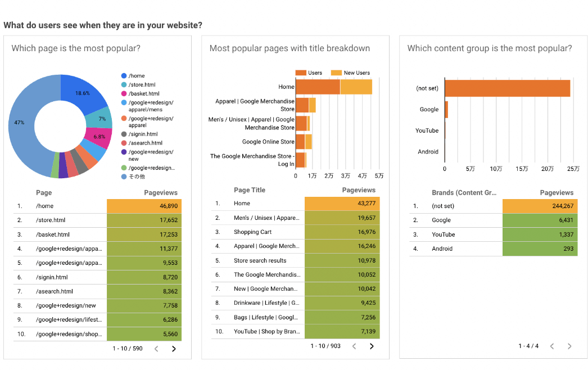Viewport: 588px width, 370px height.
Task: Sort Page table by Pageviews header
Action: (x=161, y=192)
